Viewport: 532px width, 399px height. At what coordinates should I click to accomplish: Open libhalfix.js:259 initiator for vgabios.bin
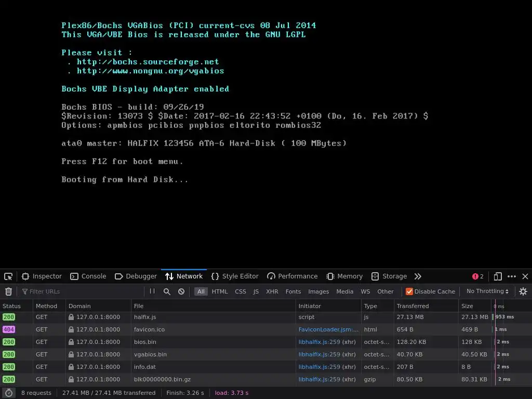click(x=320, y=354)
